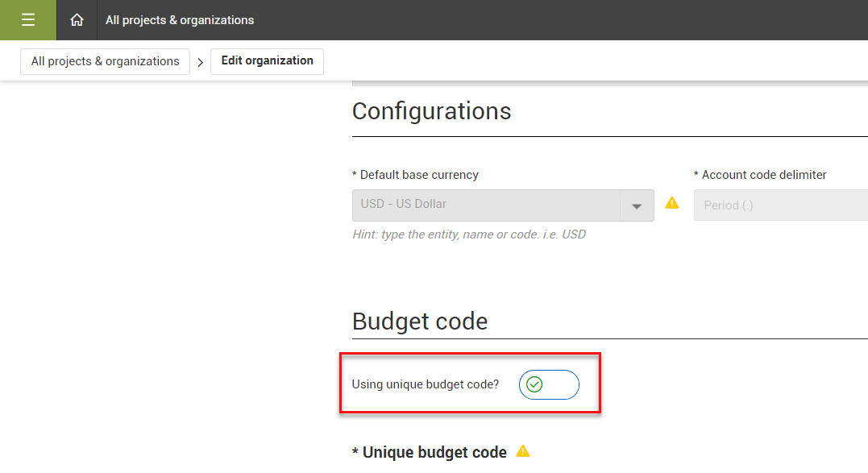Click the Budget code section heading
The width and height of the screenshot is (868, 473).
420,322
